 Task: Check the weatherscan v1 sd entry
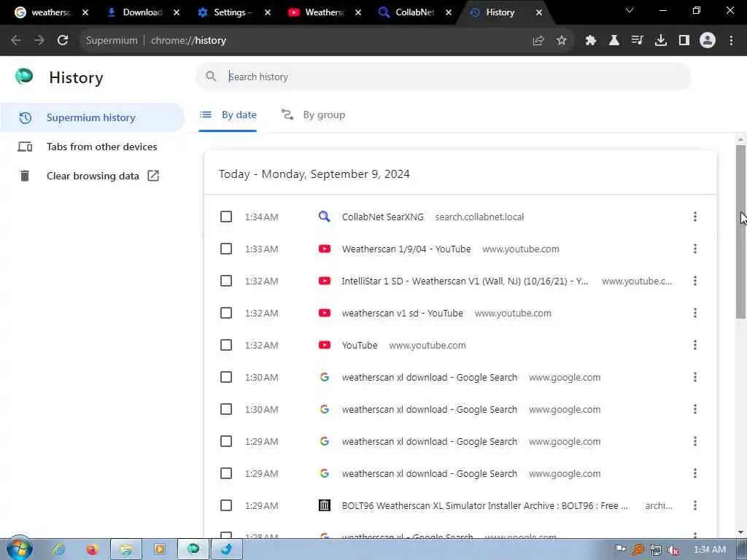(226, 313)
